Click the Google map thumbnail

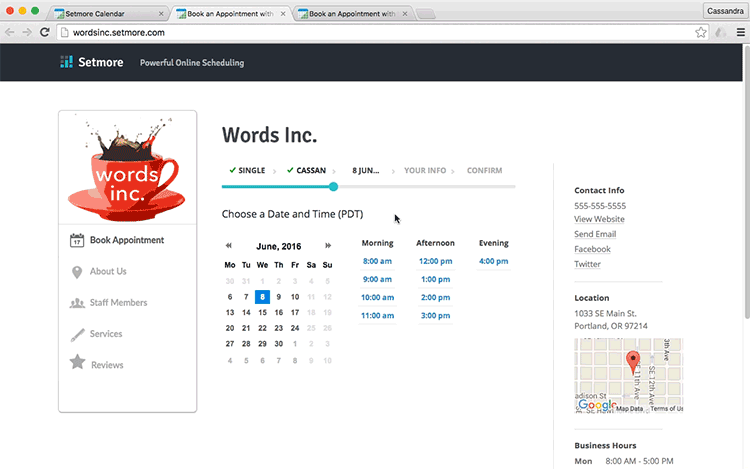pos(629,375)
